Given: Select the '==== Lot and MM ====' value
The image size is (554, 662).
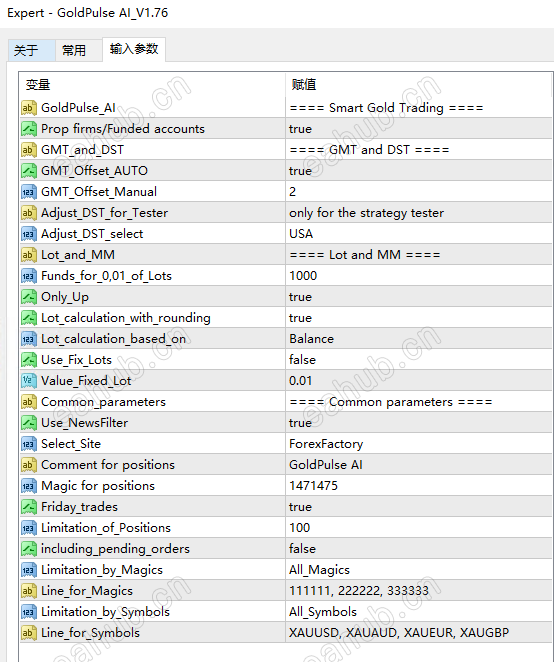Looking at the screenshot, I should point(365,255).
